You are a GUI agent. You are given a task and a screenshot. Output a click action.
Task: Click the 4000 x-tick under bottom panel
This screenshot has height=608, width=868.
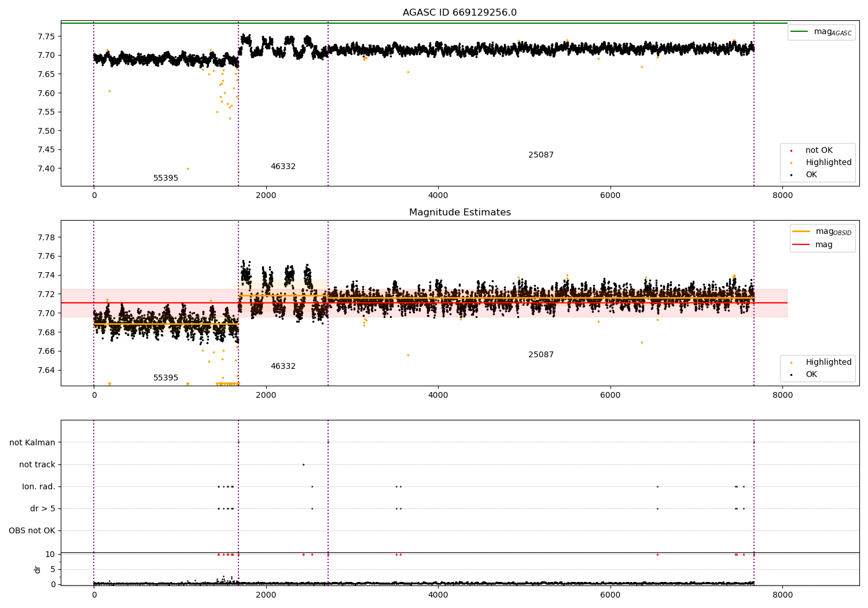point(438,595)
